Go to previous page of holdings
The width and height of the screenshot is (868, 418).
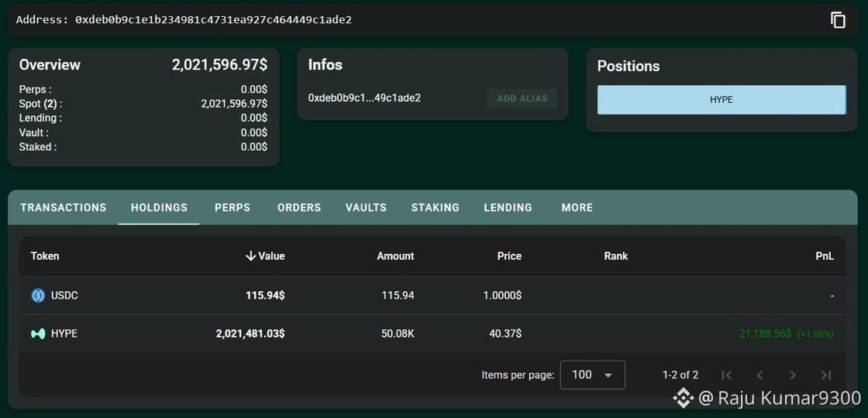(759, 375)
